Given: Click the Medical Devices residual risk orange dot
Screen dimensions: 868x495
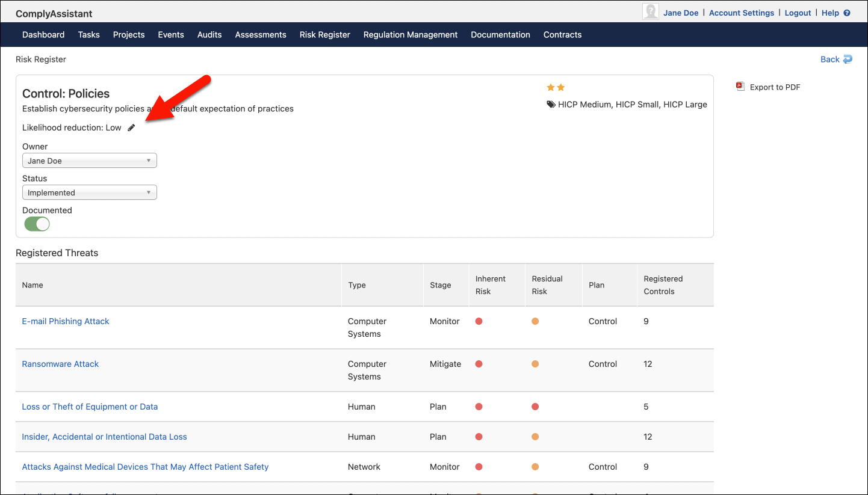Looking at the screenshot, I should click(x=535, y=467).
